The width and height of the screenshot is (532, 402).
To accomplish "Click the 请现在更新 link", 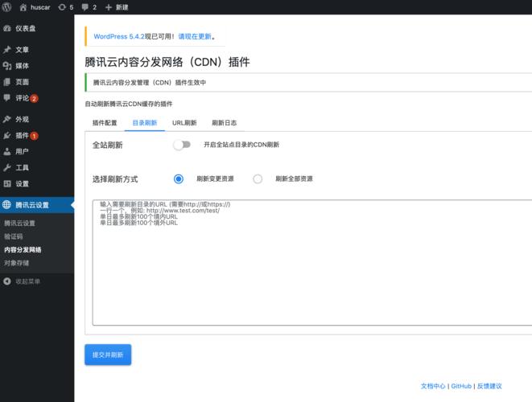I will click(195, 36).
